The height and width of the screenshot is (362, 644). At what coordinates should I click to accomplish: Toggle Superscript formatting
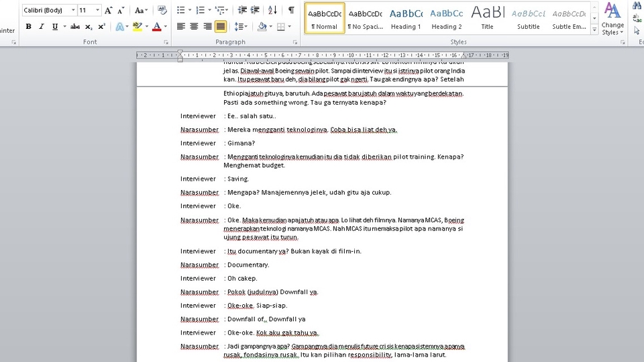[x=101, y=27]
